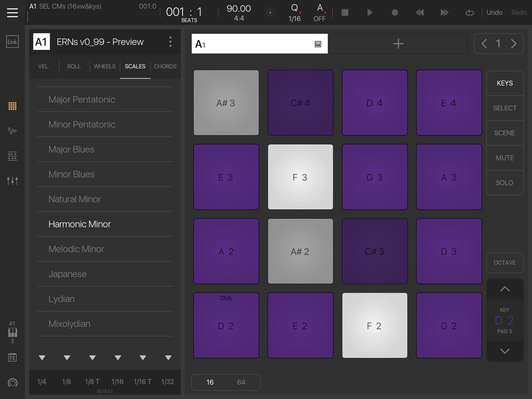Click Undo
The height and width of the screenshot is (399, 532).
(x=494, y=12)
